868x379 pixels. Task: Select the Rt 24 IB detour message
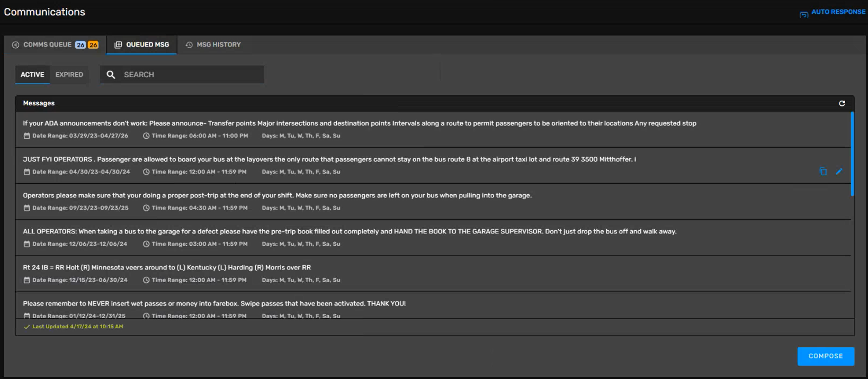(x=166, y=273)
